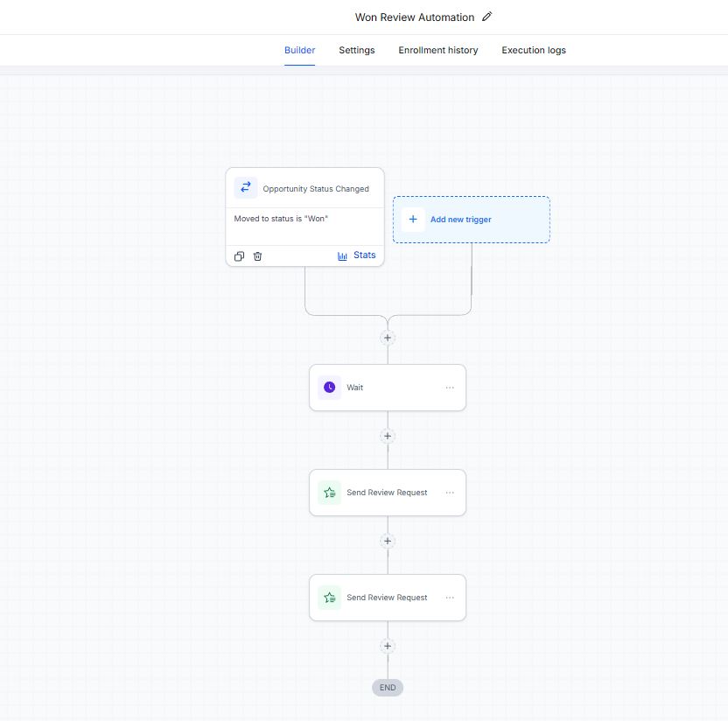728x721 pixels.
Task: Add a step between the two Send Review Requests
Action: [x=388, y=541]
